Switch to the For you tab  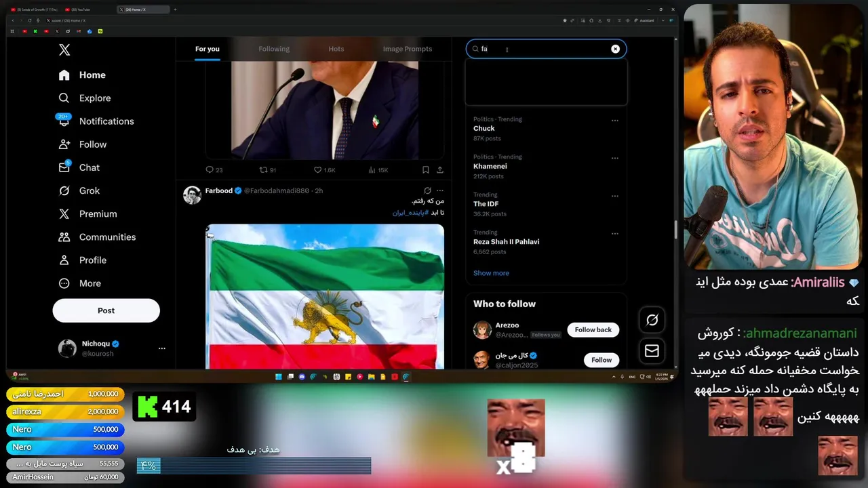pyautogui.click(x=208, y=49)
